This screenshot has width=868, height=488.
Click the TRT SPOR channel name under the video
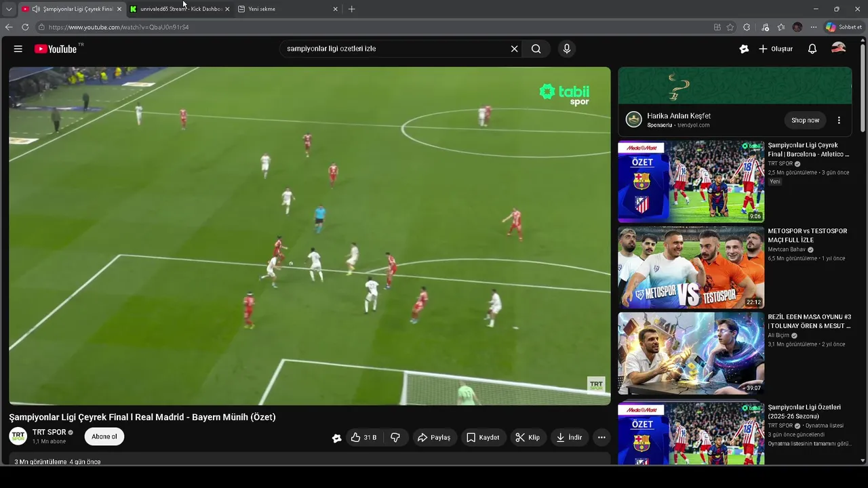tap(50, 432)
